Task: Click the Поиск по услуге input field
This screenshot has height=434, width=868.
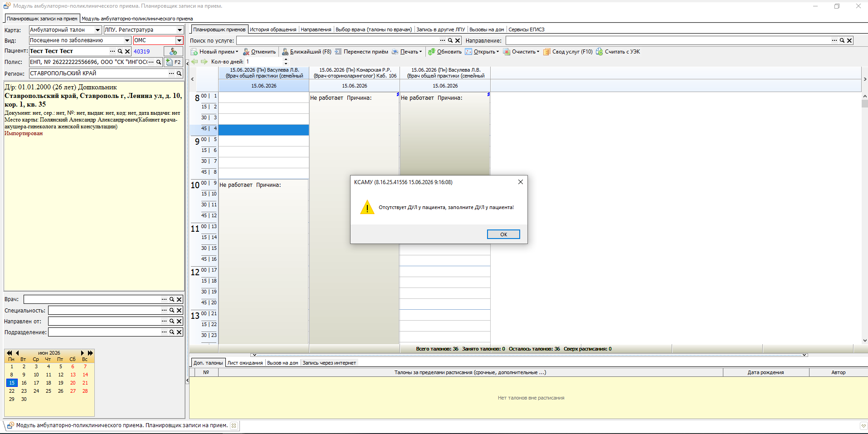Action: point(337,40)
